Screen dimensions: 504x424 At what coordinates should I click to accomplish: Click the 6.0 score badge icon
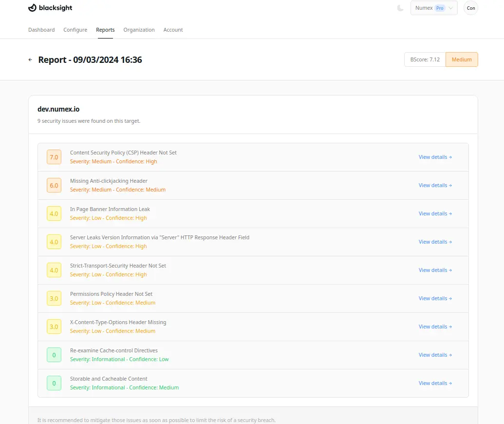[54, 186]
